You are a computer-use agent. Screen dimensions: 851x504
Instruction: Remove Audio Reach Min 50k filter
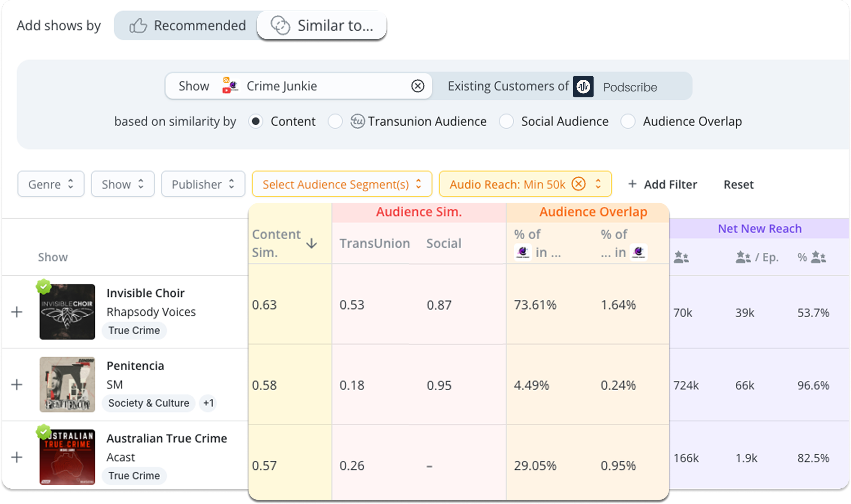(x=578, y=184)
